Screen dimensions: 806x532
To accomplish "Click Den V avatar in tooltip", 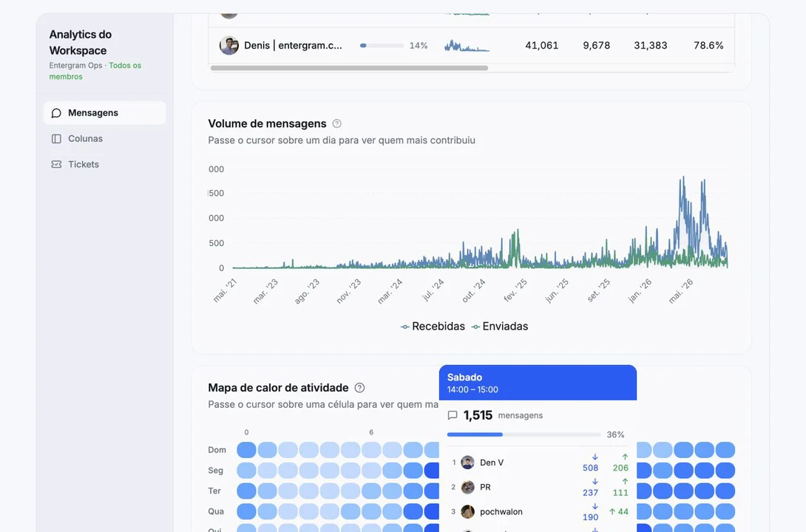I will click(x=467, y=462).
